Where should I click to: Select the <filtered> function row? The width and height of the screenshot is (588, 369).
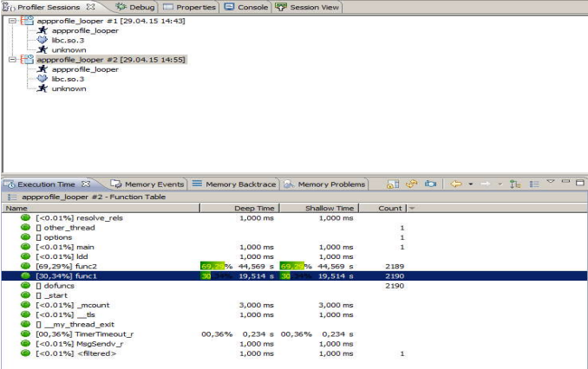[294, 353]
